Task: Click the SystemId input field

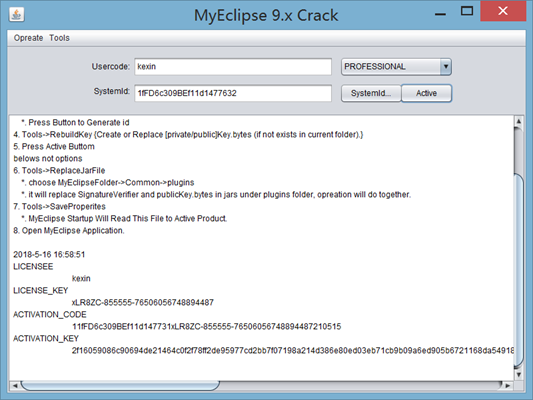Action: (233, 93)
